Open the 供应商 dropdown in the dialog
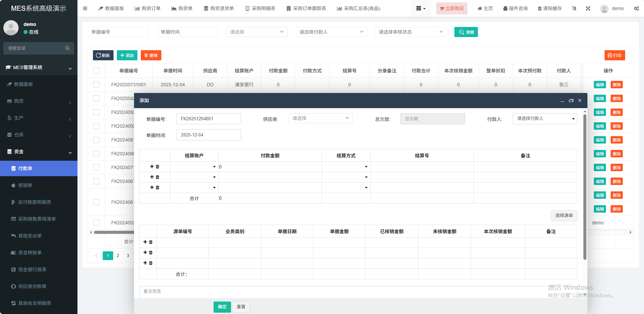 click(320, 118)
